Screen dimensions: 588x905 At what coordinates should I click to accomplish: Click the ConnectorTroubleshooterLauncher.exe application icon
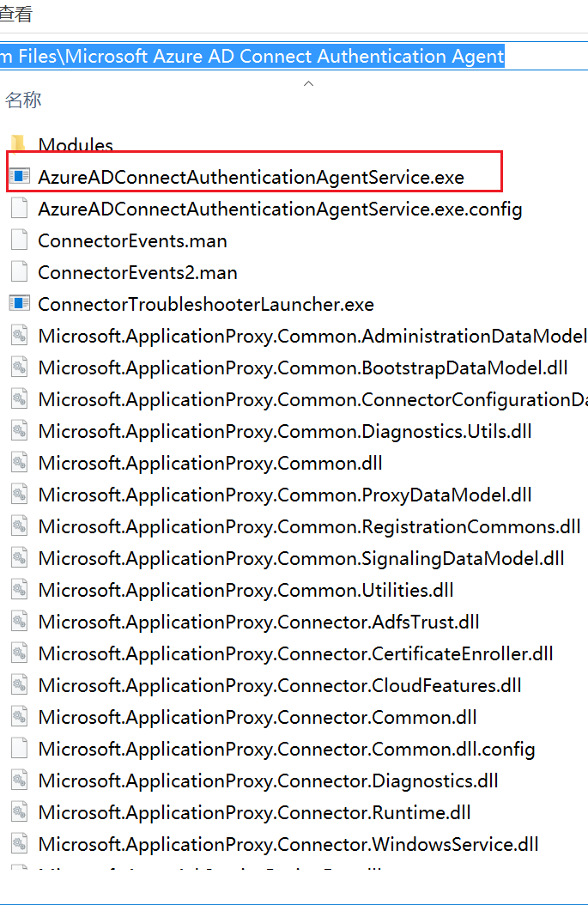[x=20, y=302]
